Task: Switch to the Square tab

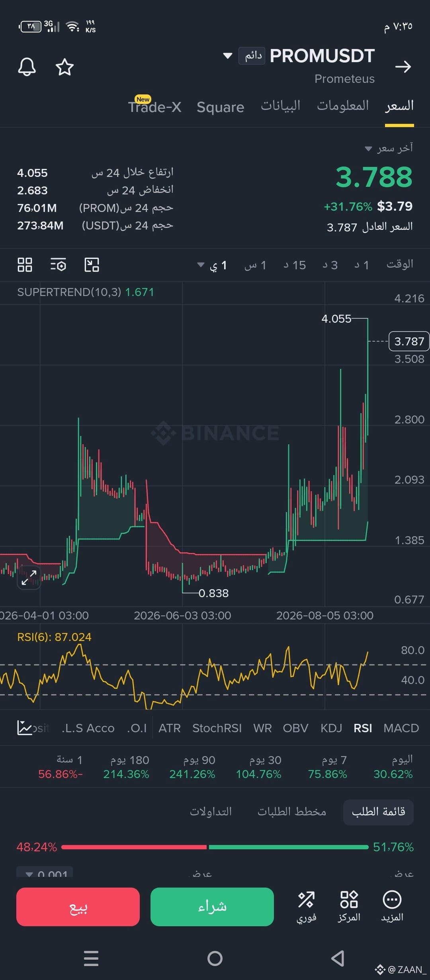Action: 220,107
